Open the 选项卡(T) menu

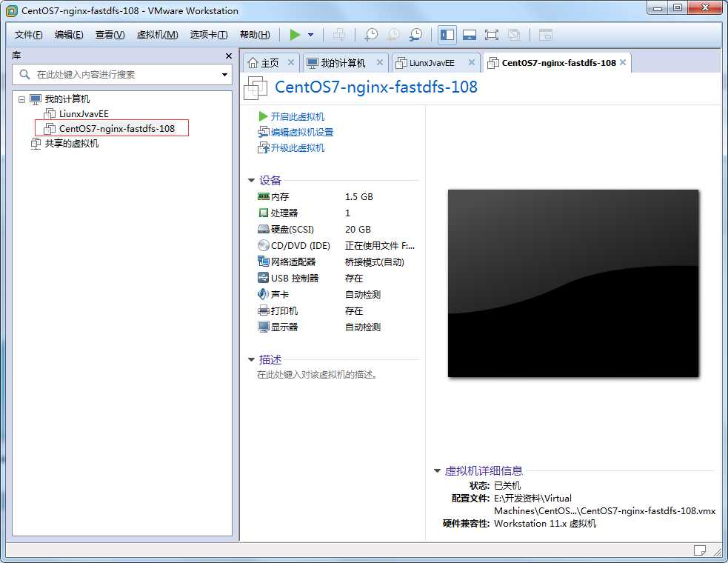(x=209, y=35)
